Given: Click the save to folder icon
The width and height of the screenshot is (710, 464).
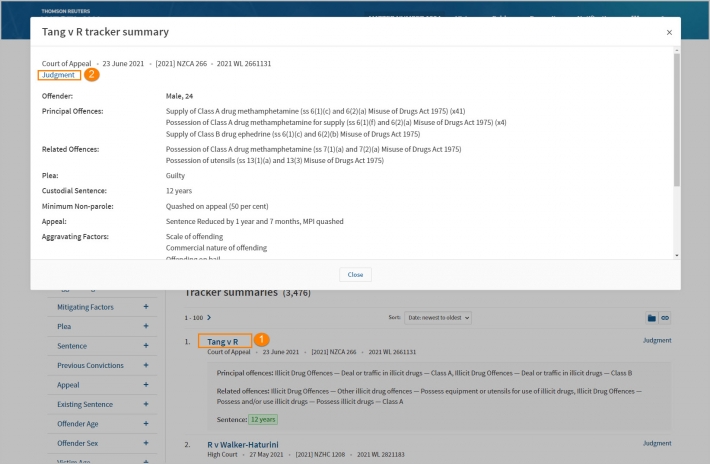Looking at the screenshot, I should pyautogui.click(x=651, y=318).
